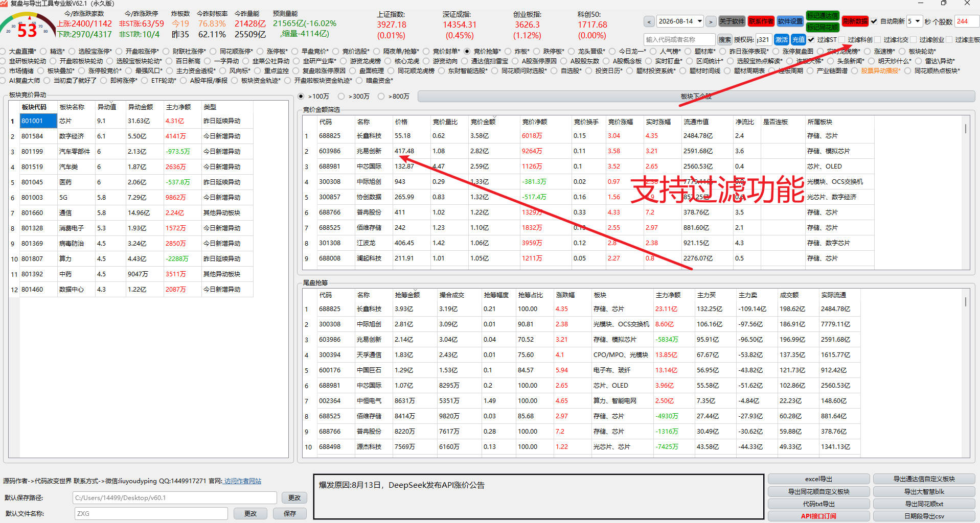Screen dimensions: 980x523
Task: Go to previous date with < button
Action: 649,21
